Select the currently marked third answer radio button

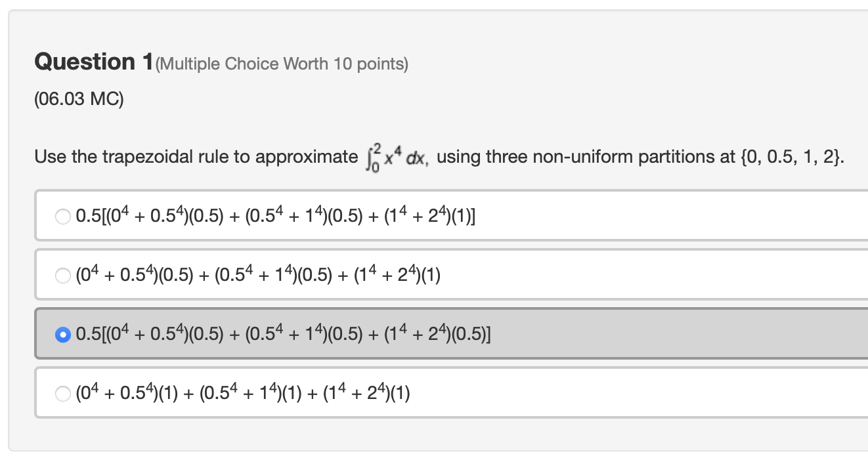[x=63, y=333]
